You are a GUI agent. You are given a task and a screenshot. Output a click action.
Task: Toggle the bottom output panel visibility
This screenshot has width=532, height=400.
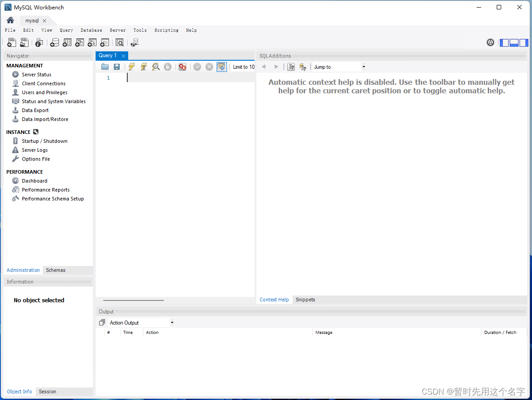coord(514,43)
